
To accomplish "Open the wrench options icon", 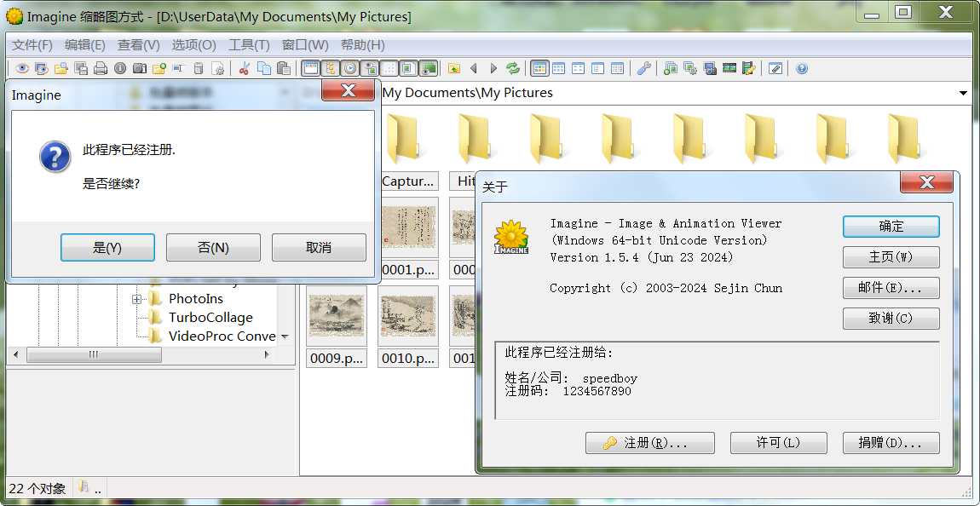I will pyautogui.click(x=643, y=68).
